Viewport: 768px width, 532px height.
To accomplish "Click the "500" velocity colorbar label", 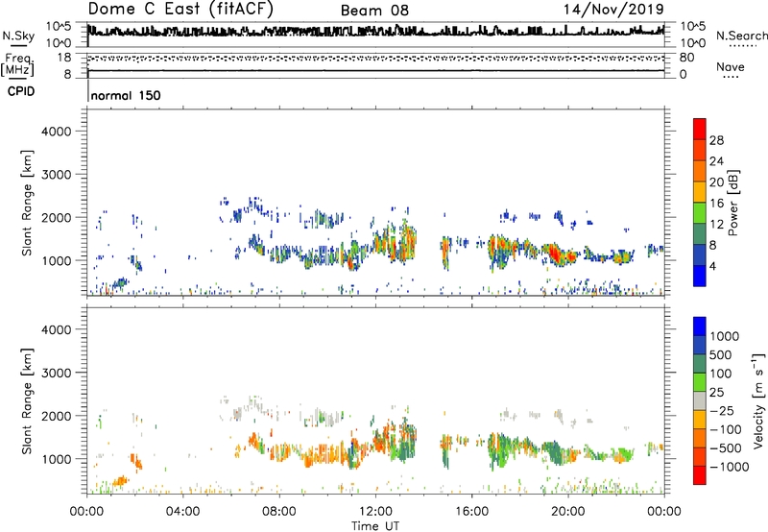I will tap(721, 354).
